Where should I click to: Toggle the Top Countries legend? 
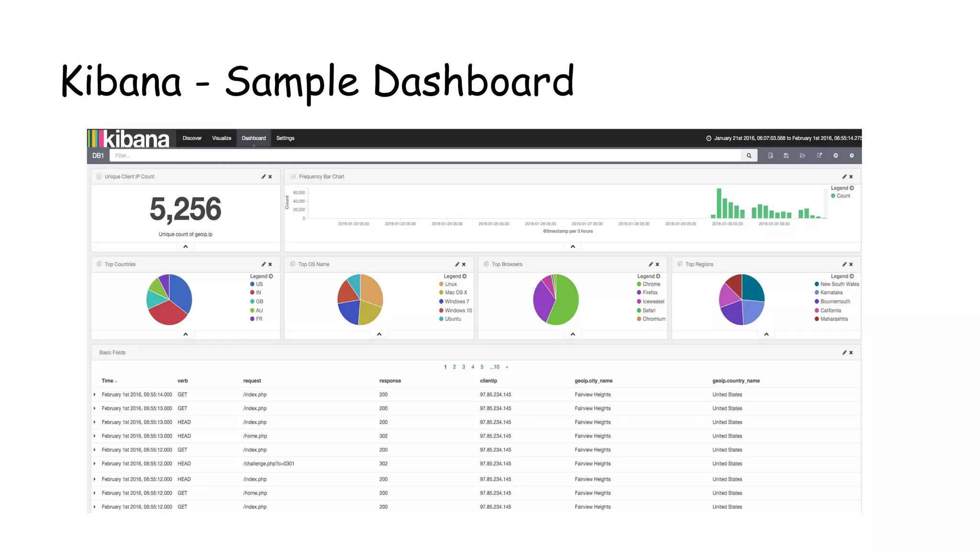pyautogui.click(x=261, y=276)
